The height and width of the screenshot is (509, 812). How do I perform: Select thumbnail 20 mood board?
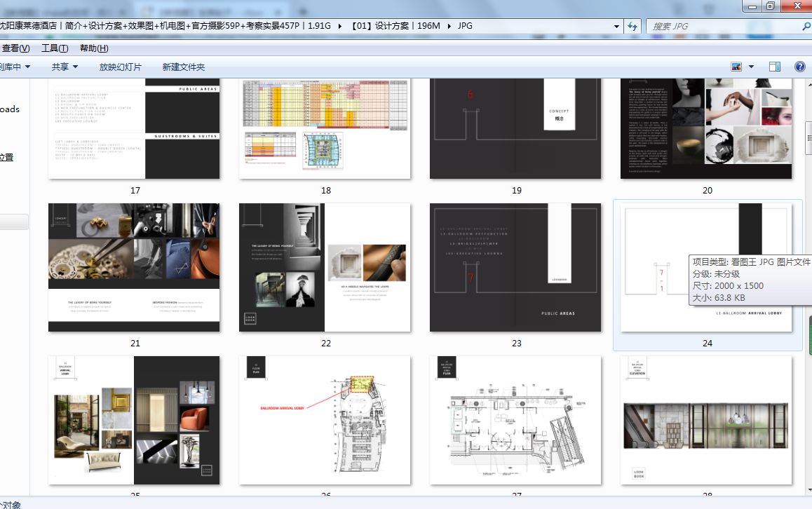coord(706,128)
